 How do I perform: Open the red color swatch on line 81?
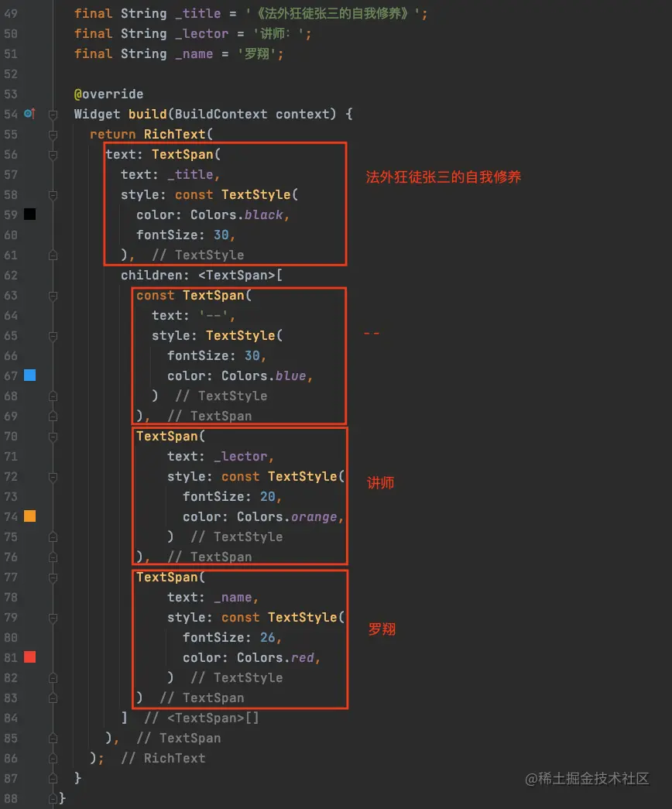[x=30, y=656]
